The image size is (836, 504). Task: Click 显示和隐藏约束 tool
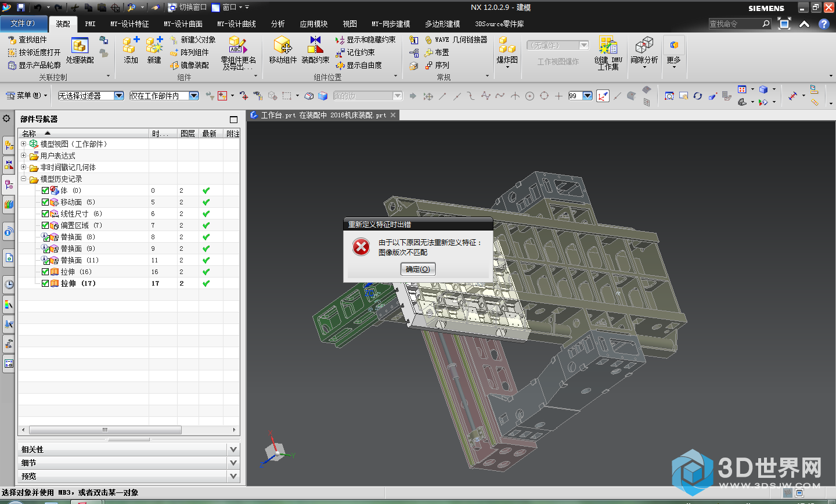[x=365, y=39]
